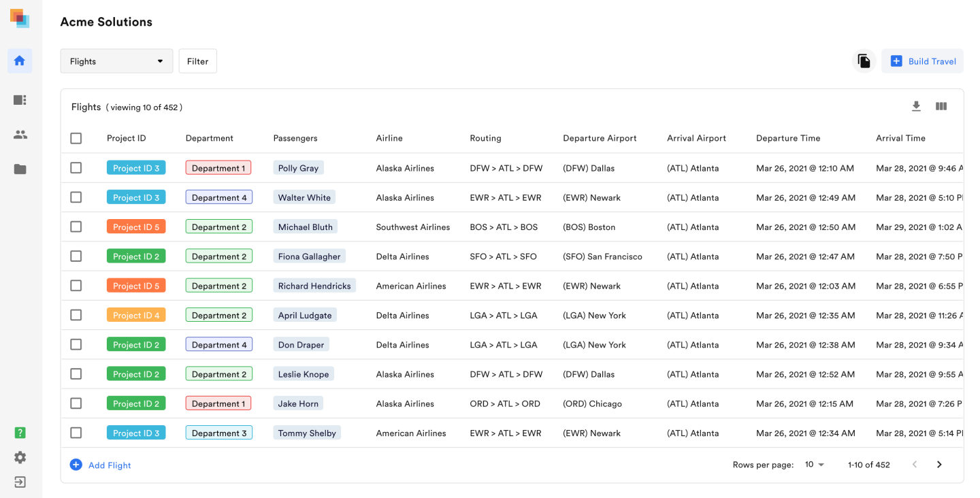This screenshot has height=498, width=980.
Task: Click the Richard Hendricks passenger chip
Action: (314, 286)
